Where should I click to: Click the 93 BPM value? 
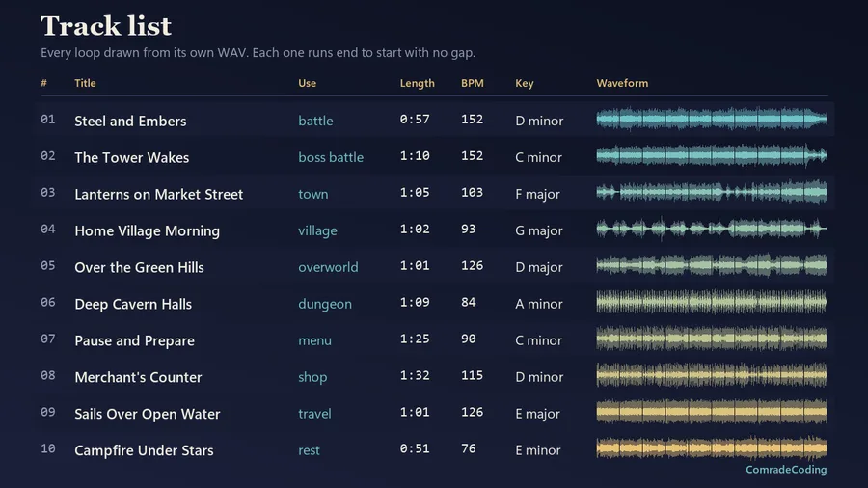tap(469, 229)
